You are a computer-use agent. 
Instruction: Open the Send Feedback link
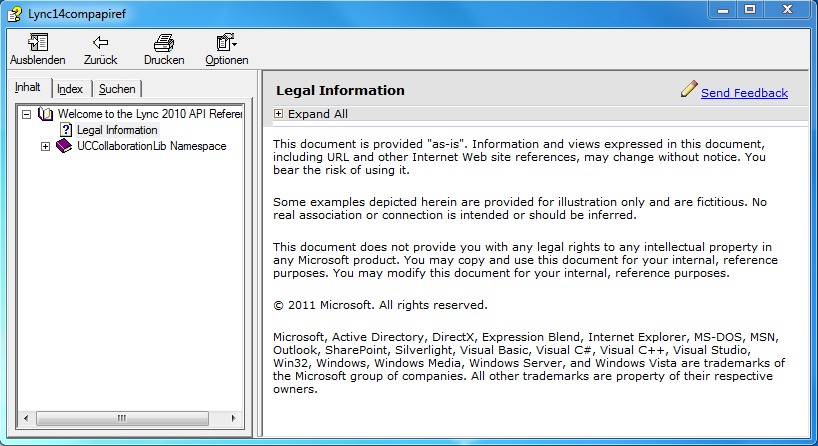point(744,93)
